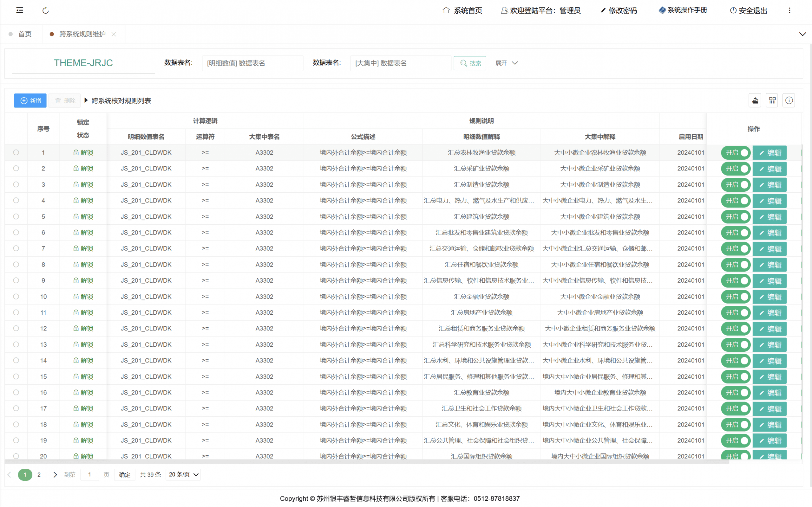Click the 编辑 button in row 8
The image size is (812, 507).
769,265
